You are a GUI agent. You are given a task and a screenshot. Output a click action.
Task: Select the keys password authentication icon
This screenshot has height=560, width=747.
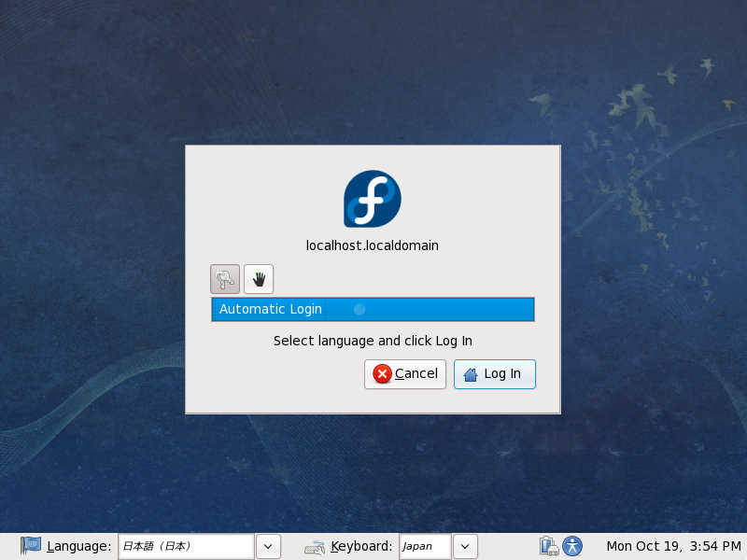point(225,278)
